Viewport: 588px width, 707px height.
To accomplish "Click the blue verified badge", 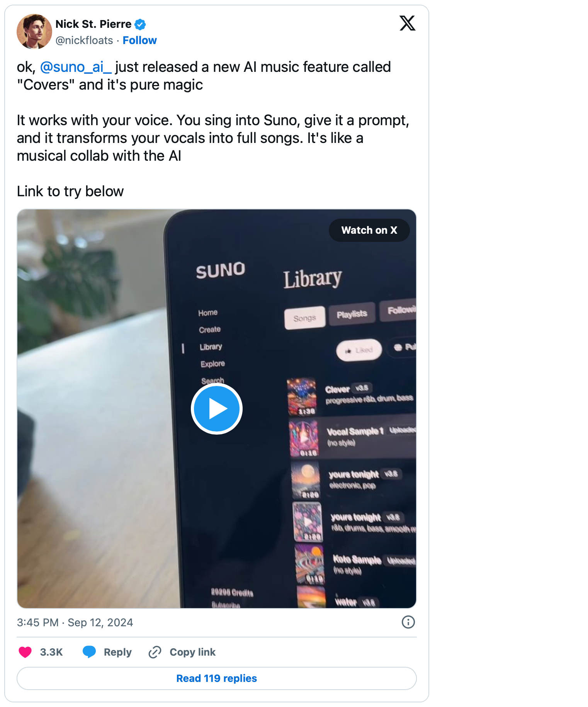I will [140, 24].
